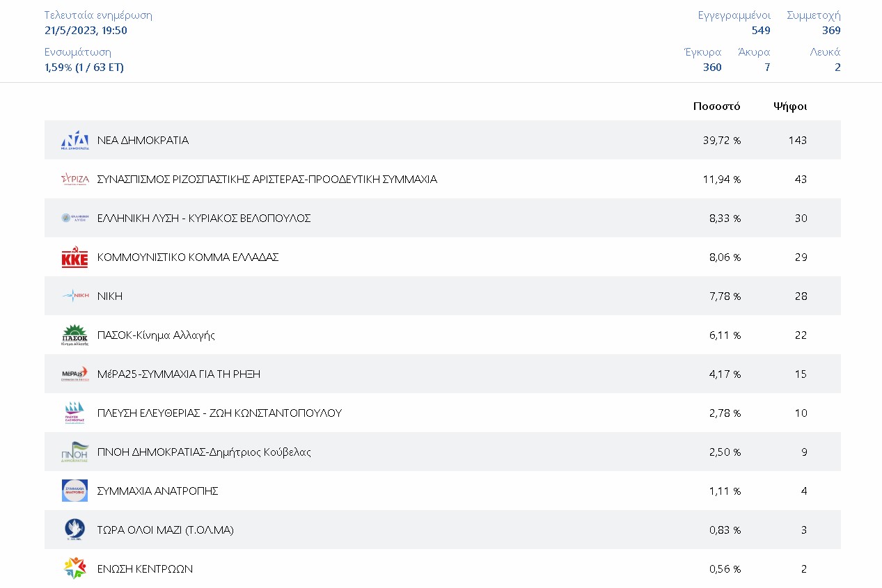The width and height of the screenshot is (882, 588).
Task: Click the 0,83 % percentage value
Action: [x=725, y=530]
